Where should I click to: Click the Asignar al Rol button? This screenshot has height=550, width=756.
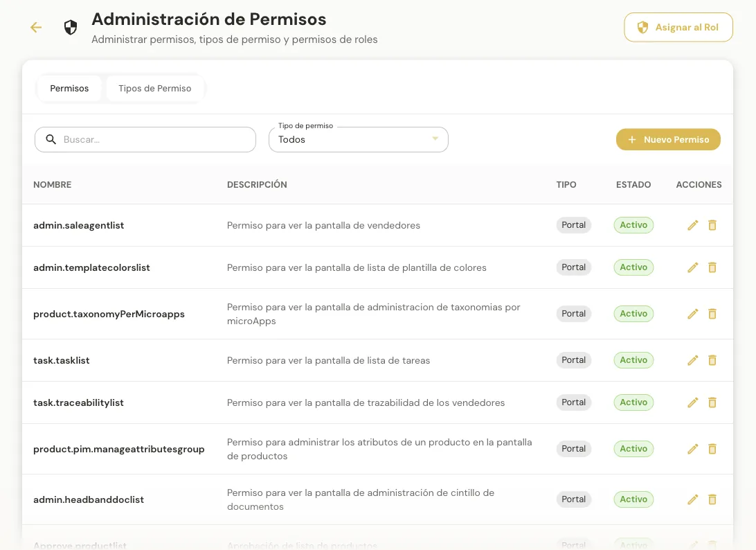point(678,28)
